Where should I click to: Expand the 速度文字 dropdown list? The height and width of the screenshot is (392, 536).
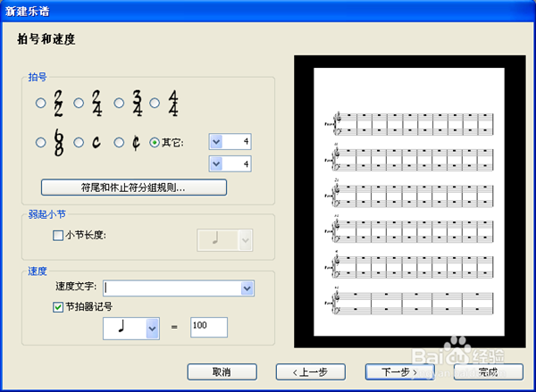[247, 288]
